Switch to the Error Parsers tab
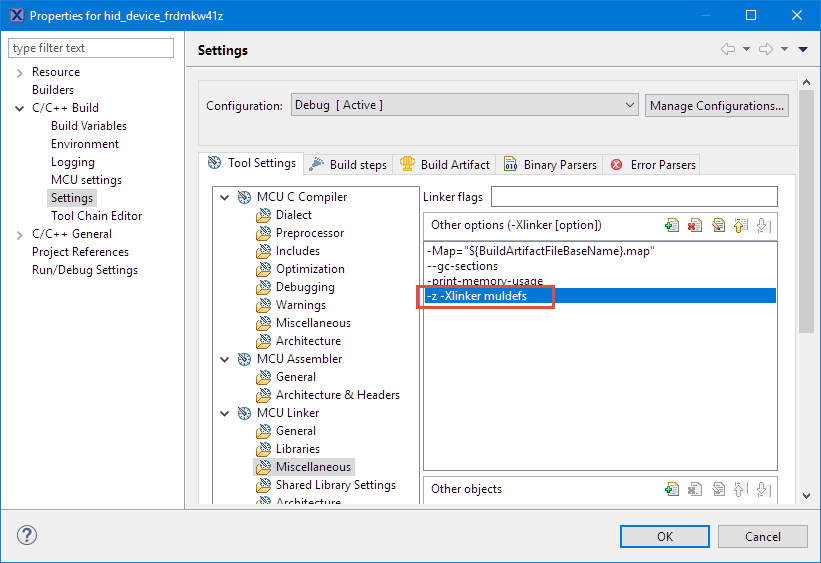This screenshot has width=821, height=563. tap(654, 164)
